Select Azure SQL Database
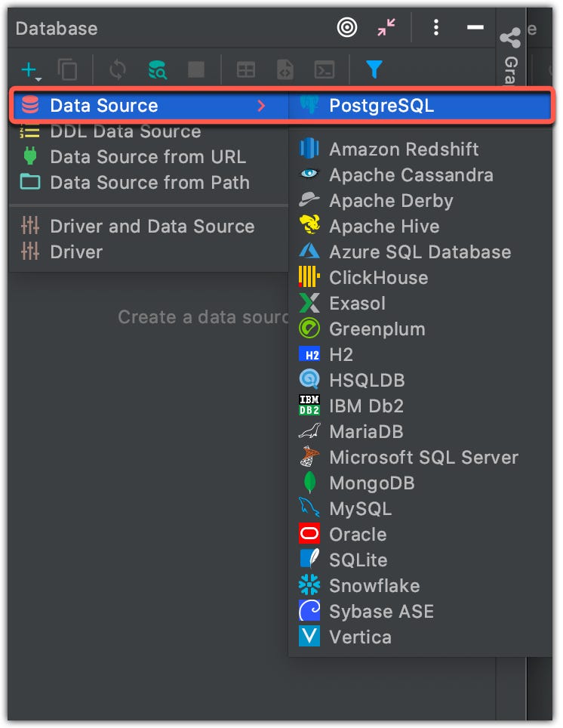Viewport: 563px width, 728px height. click(x=420, y=252)
